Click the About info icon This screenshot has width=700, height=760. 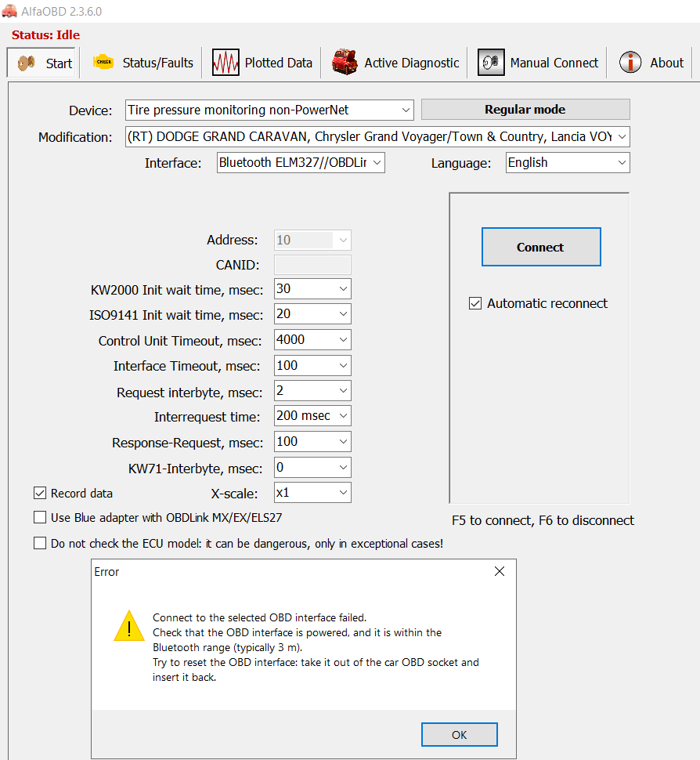pyautogui.click(x=630, y=63)
